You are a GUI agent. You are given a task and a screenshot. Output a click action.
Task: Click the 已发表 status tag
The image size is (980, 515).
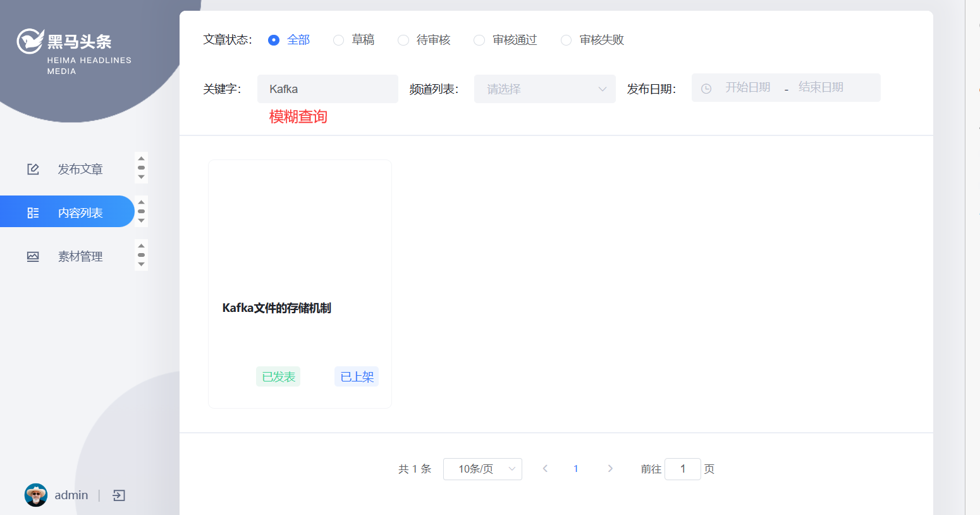click(x=278, y=376)
